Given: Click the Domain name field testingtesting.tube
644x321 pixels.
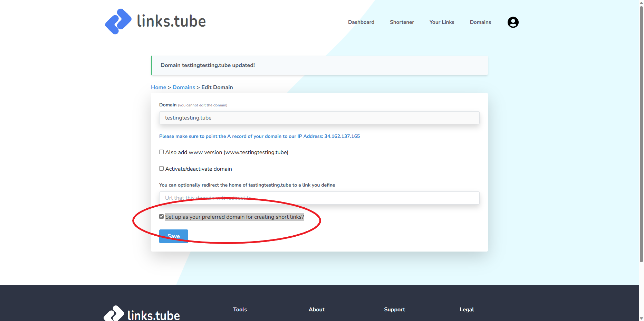Looking at the screenshot, I should pyautogui.click(x=319, y=118).
